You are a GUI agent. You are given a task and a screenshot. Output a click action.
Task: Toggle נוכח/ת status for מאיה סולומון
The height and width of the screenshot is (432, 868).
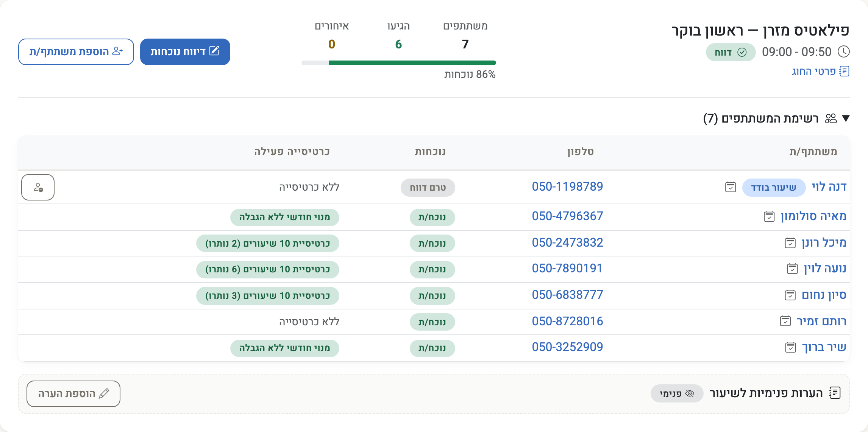[432, 217]
